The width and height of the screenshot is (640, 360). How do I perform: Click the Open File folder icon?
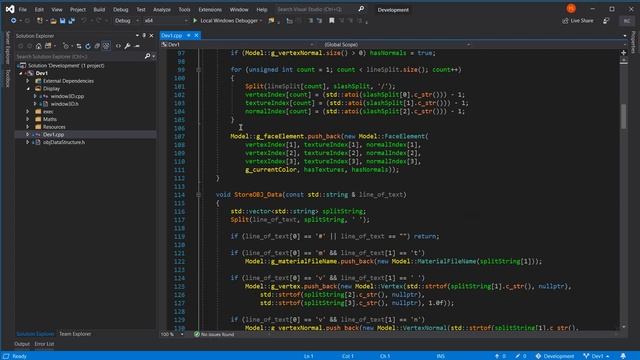point(53,20)
